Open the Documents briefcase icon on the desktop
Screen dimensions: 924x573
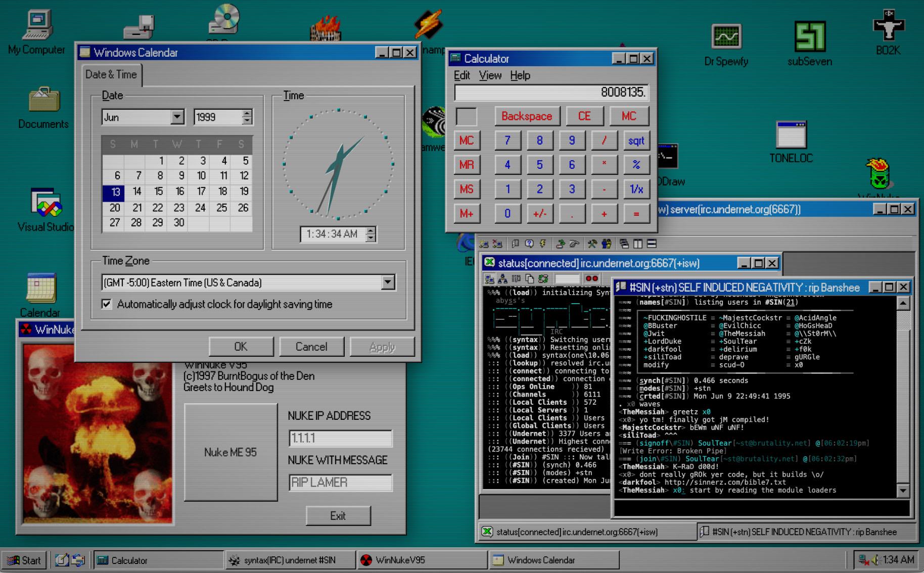coord(43,108)
